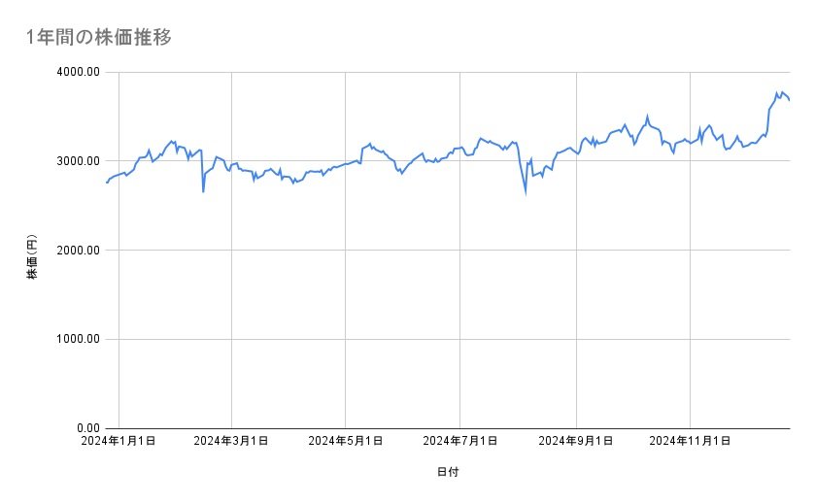Click the 1000.00 y-axis label

click(x=76, y=339)
